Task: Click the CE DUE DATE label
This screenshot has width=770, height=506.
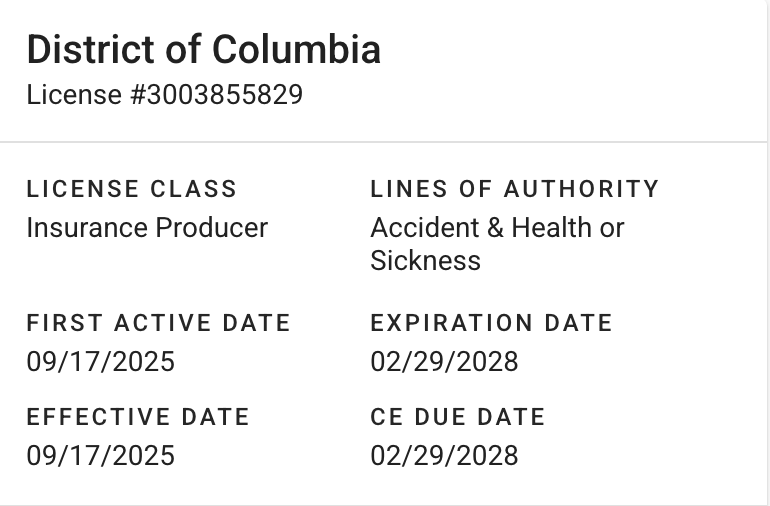Action: point(457,417)
